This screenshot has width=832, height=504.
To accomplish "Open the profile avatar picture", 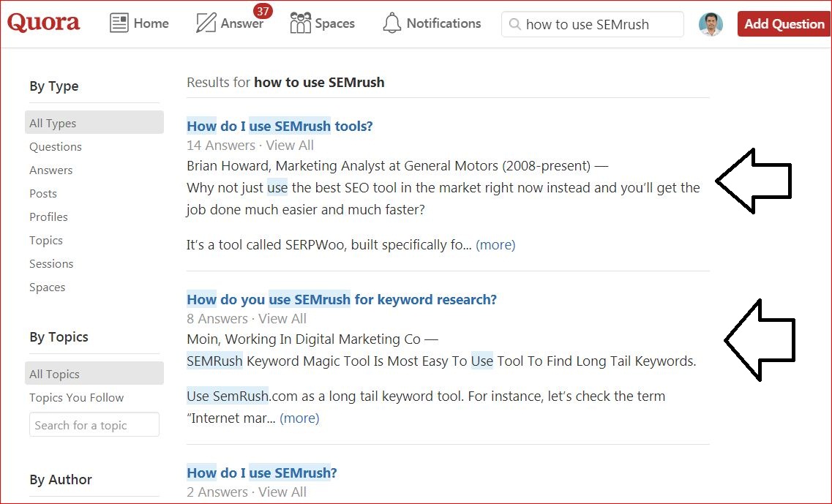I will (710, 24).
